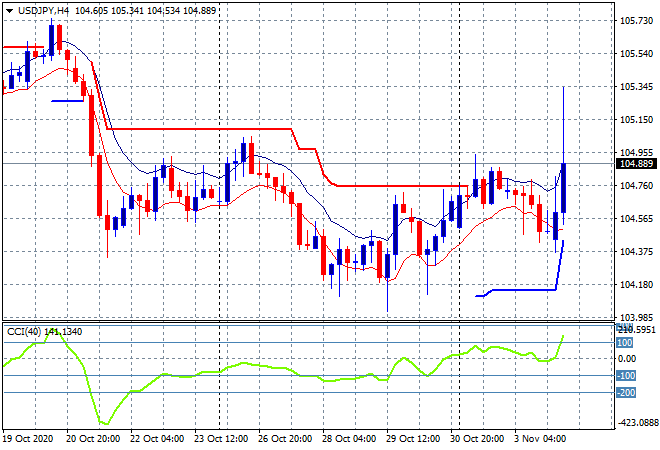Click the 26 Oct 20:00 time label
The height and width of the screenshot is (450, 660).
pyautogui.click(x=285, y=439)
